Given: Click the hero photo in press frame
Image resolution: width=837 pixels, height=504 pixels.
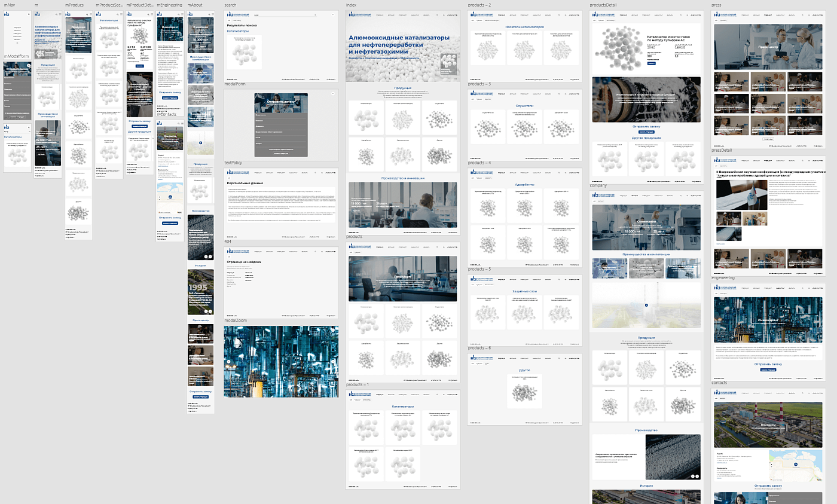Looking at the screenshot, I should pos(768,47).
